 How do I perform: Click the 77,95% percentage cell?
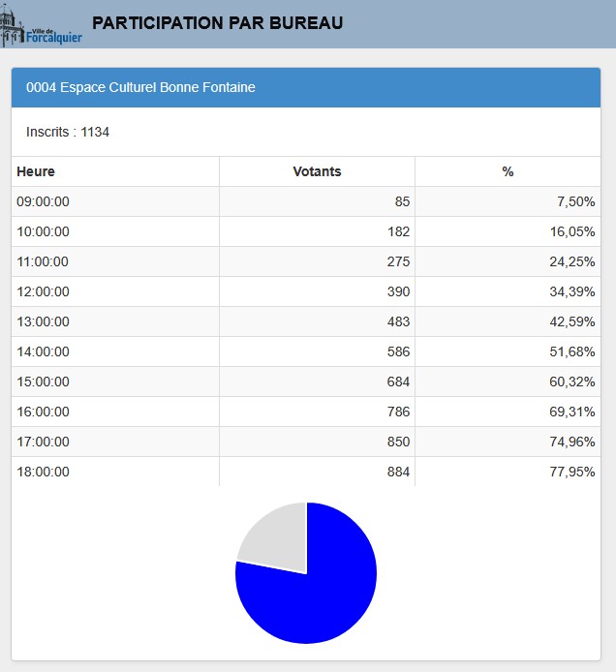tap(572, 472)
